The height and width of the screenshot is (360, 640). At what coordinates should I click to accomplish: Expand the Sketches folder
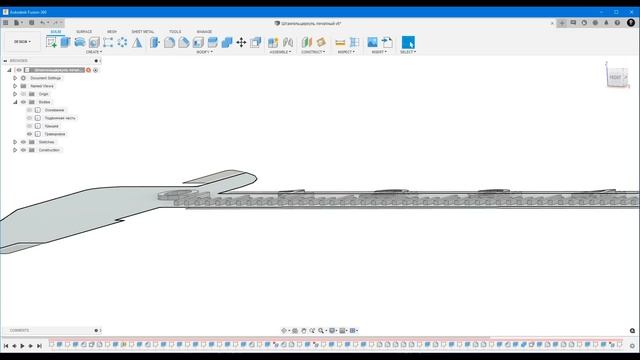[x=15, y=142]
